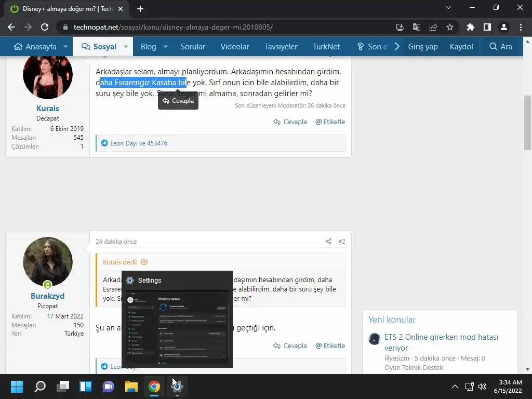Open the Tavsiyeler menu item
The height and width of the screenshot is (399, 532).
pos(281,46)
